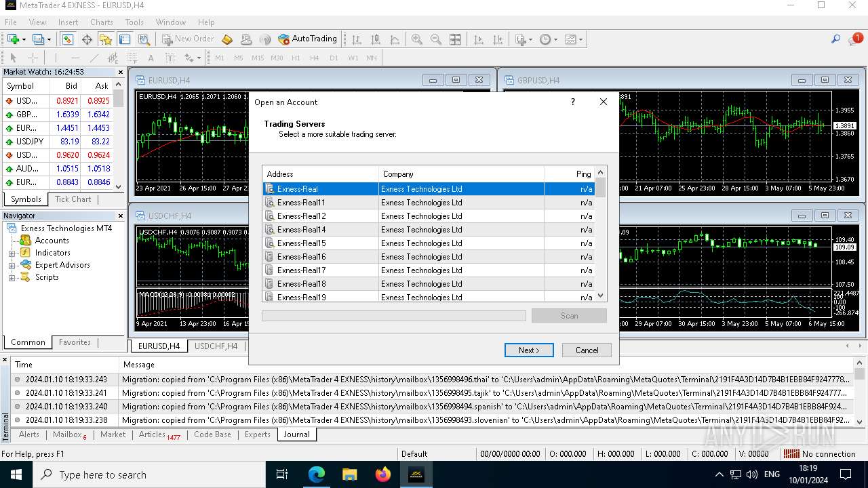The width and height of the screenshot is (868, 488).
Task: Toggle the H1 timeframe button
Action: click(296, 58)
